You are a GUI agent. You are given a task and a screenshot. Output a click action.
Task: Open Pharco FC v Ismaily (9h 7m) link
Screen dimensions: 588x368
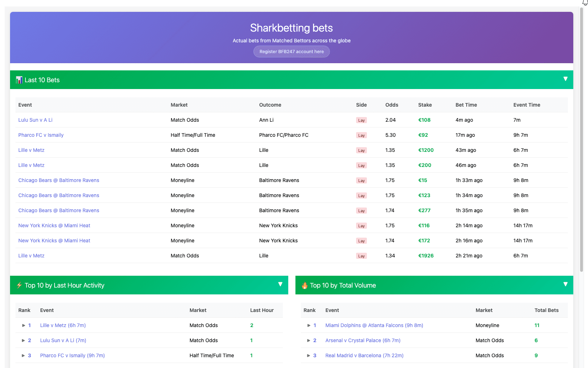73,355
